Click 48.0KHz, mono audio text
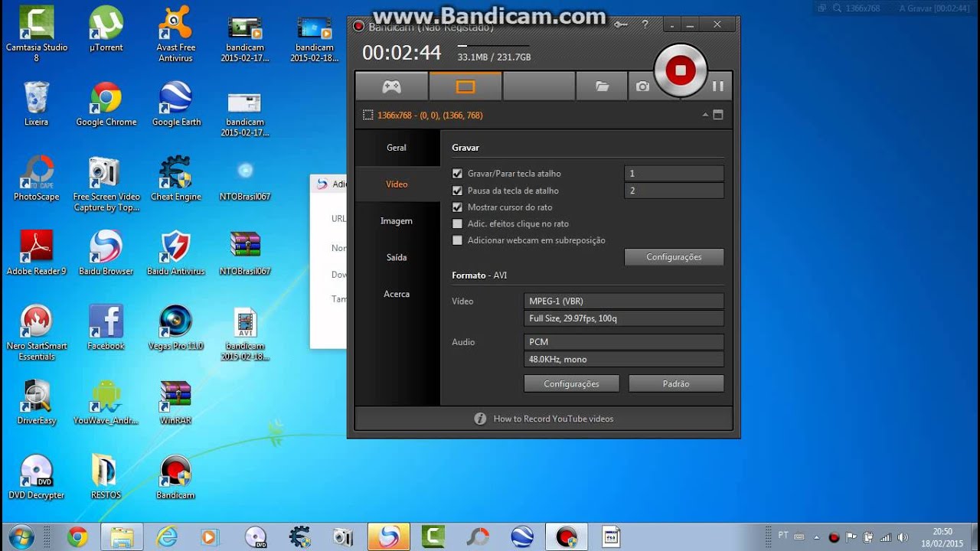 coord(558,359)
